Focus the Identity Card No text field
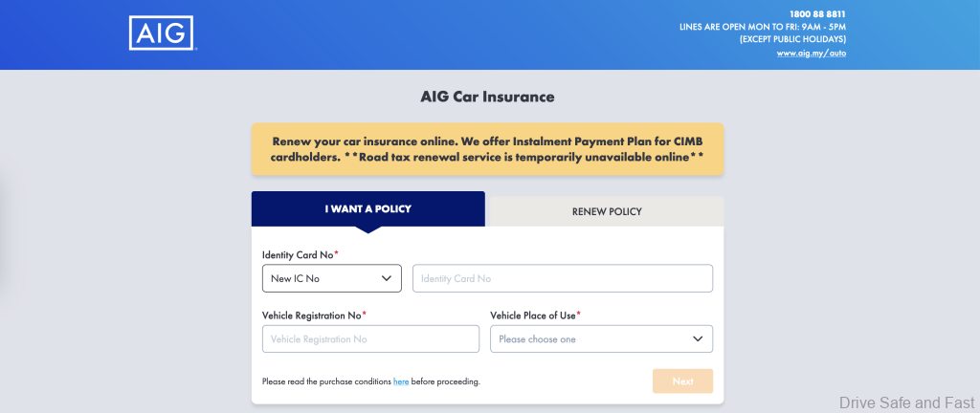980x413 pixels. [562, 278]
